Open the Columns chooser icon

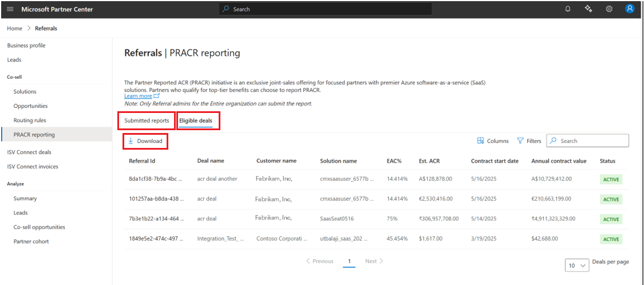pyautogui.click(x=480, y=141)
